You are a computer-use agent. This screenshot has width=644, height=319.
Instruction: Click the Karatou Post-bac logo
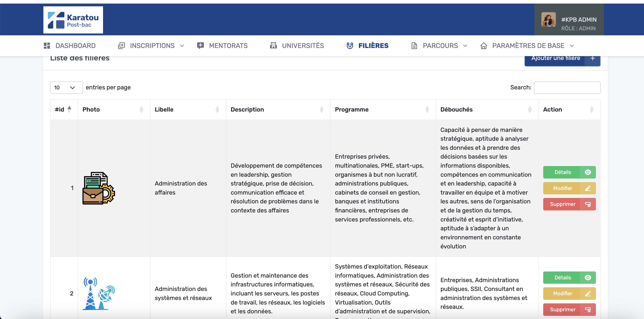[x=73, y=20]
